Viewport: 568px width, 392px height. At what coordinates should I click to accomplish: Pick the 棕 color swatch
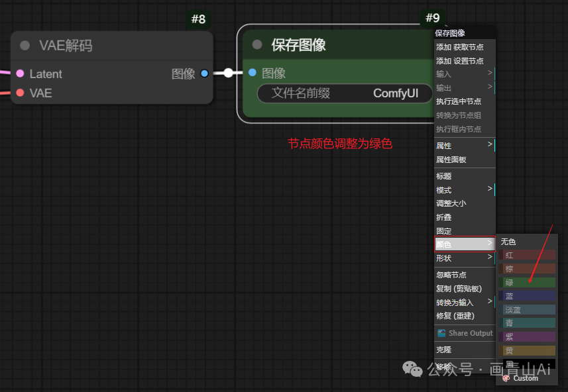[527, 269]
